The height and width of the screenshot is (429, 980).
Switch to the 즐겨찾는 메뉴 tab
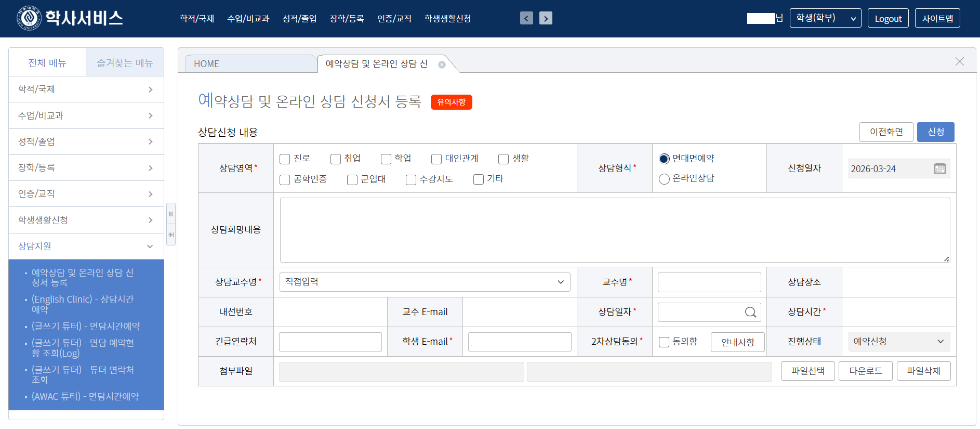point(125,63)
